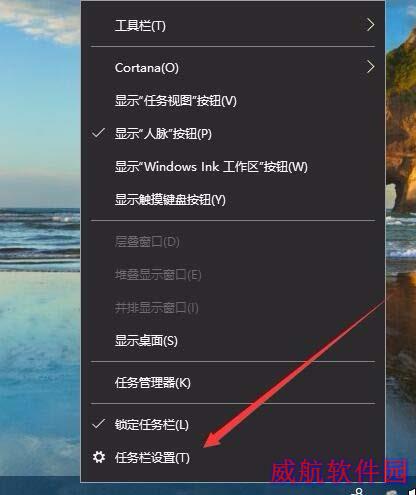
Task: Click the checkmark next to 锁定任务栏
Action: pos(99,424)
